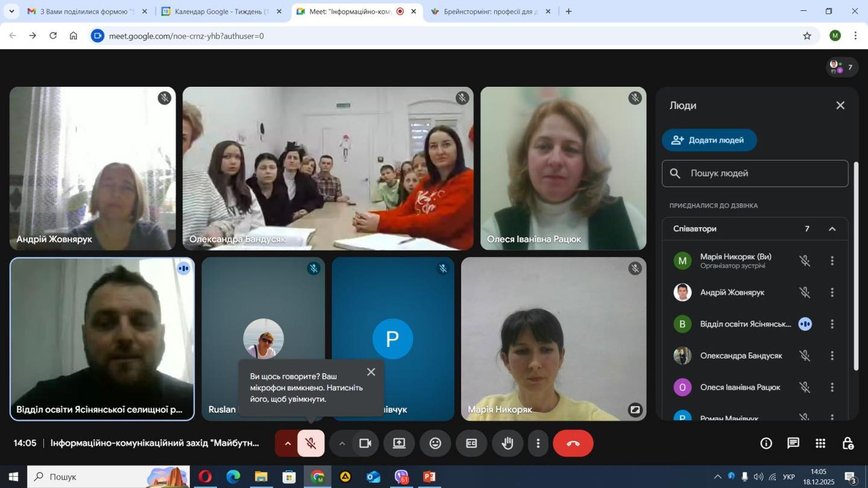
Task: Open host controls lock icon
Action: click(848, 443)
